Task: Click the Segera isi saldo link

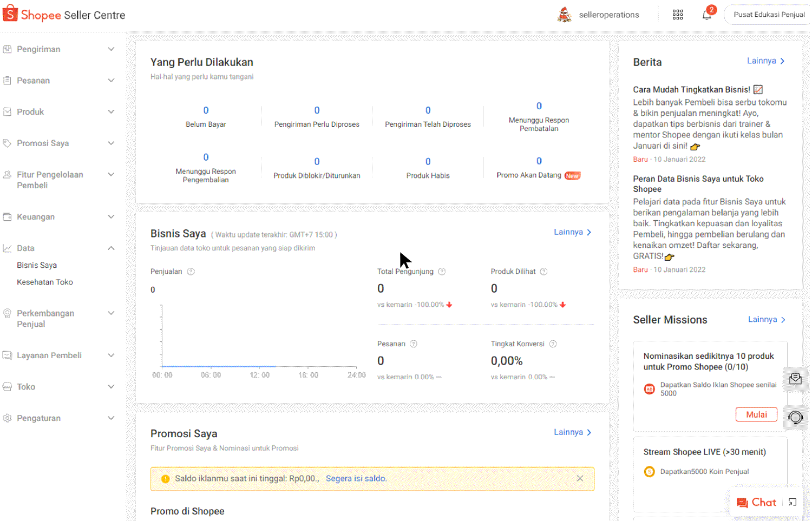Action: coord(356,479)
